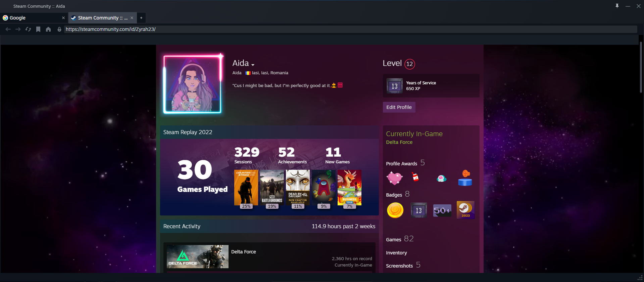Click the Dead by Daylight cover
The width and height of the screenshot is (644, 282).
pos(298,188)
